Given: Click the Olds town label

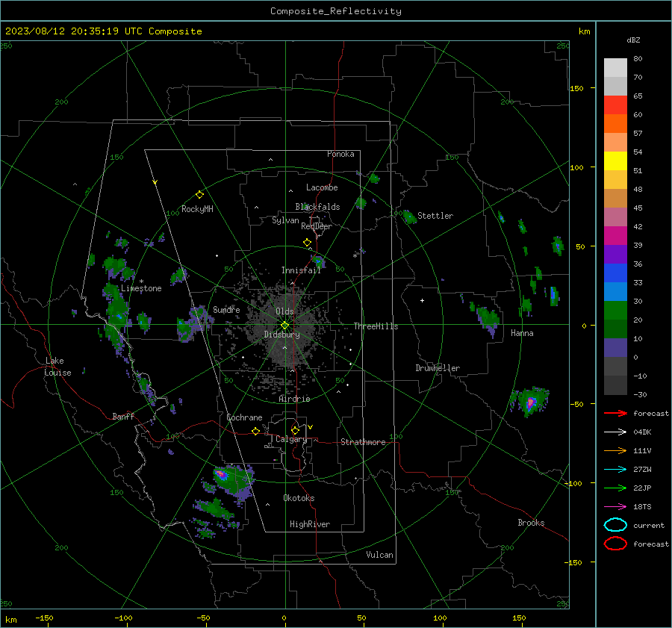Looking at the screenshot, I should pos(284,311).
